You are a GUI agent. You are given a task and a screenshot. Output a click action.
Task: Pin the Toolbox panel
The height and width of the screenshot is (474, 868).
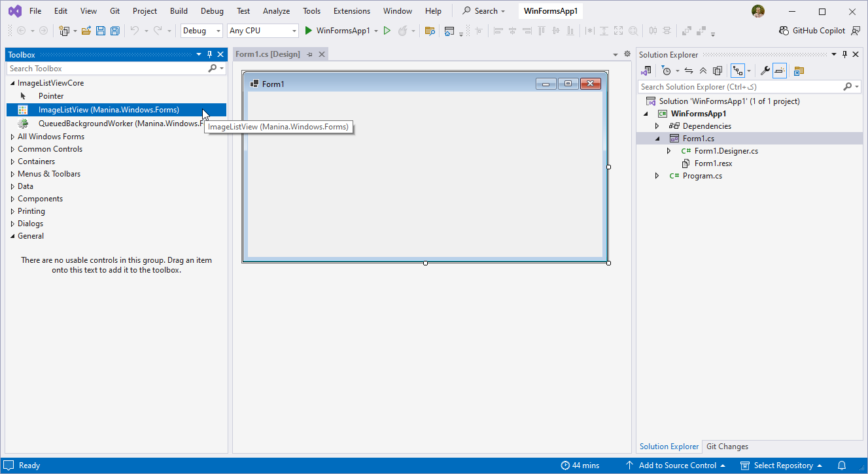click(210, 55)
